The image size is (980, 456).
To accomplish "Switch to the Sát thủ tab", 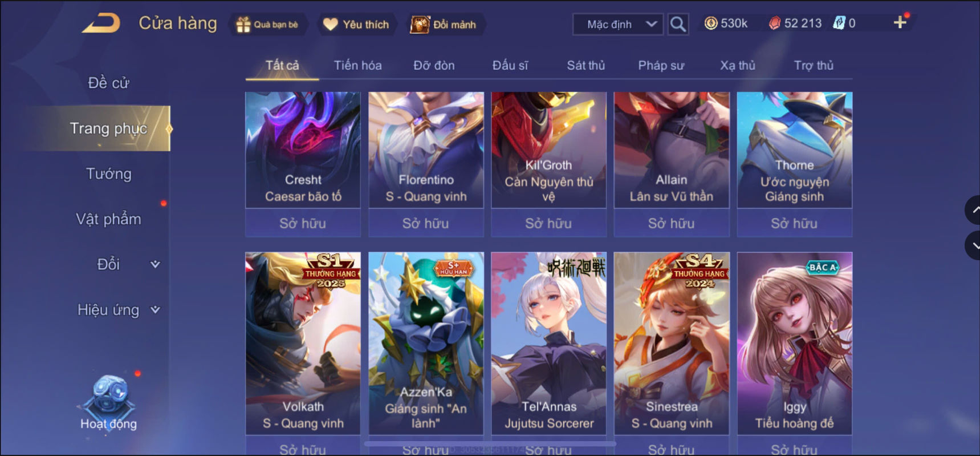I will pos(585,65).
